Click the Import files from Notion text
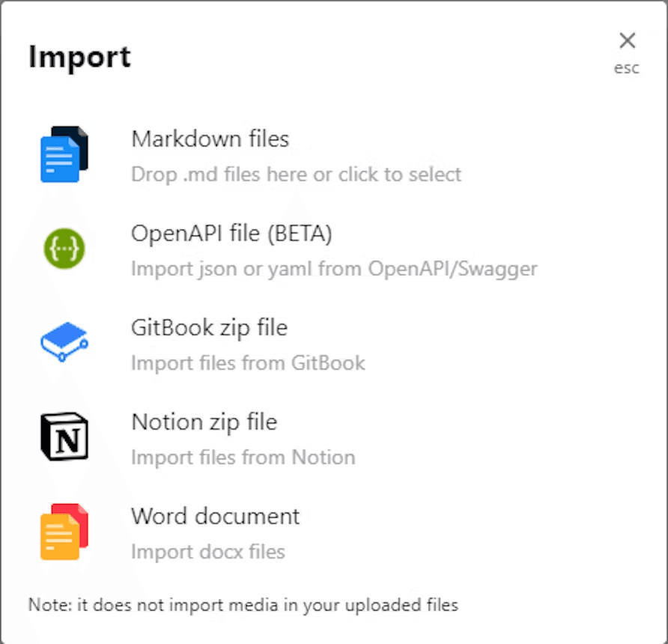This screenshot has width=668, height=644. coord(243,457)
